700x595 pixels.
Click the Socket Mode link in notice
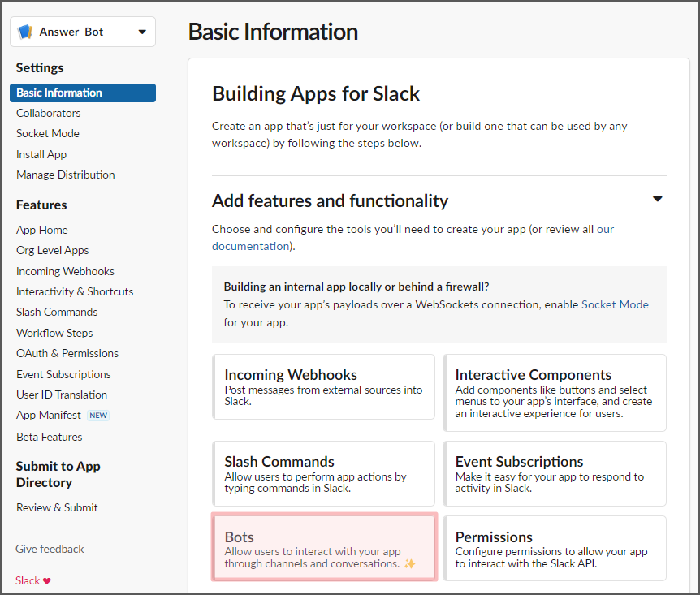[615, 305]
